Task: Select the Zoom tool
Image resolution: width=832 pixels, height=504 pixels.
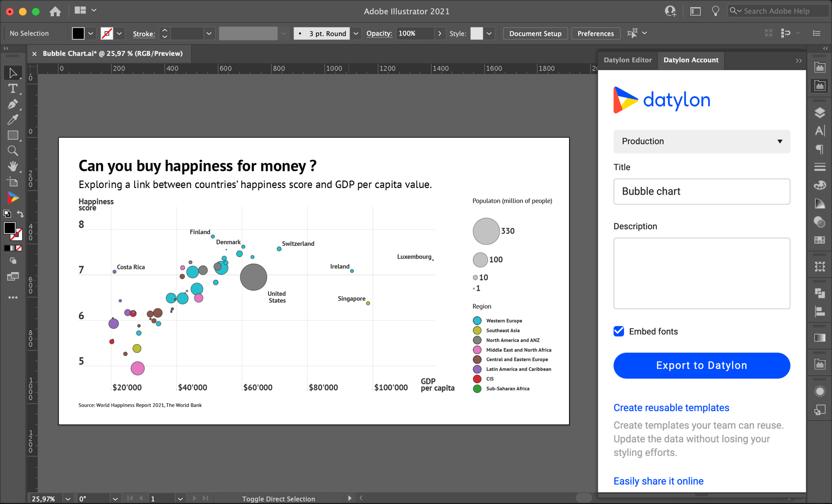Action: [13, 151]
